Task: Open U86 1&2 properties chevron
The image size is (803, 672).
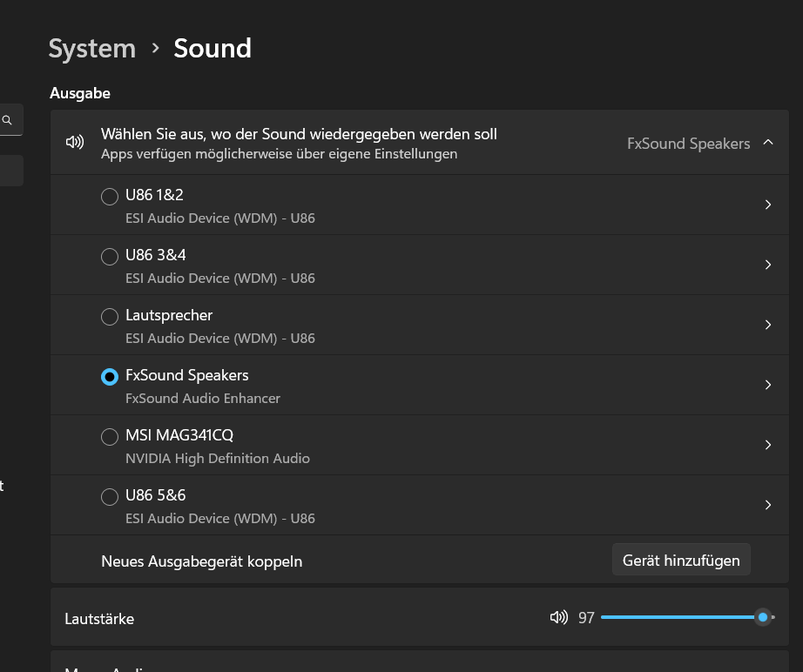Action: (x=767, y=205)
